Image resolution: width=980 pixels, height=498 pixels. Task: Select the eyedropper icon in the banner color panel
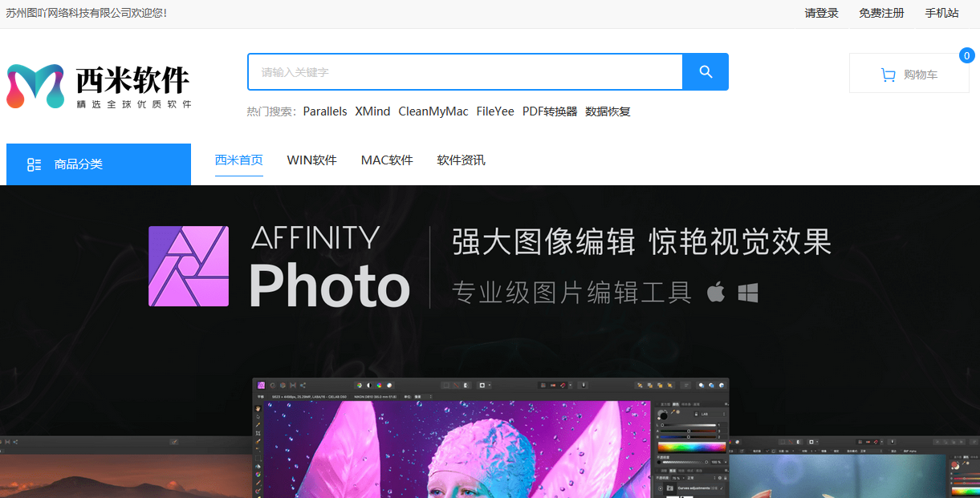pyautogui.click(x=673, y=412)
